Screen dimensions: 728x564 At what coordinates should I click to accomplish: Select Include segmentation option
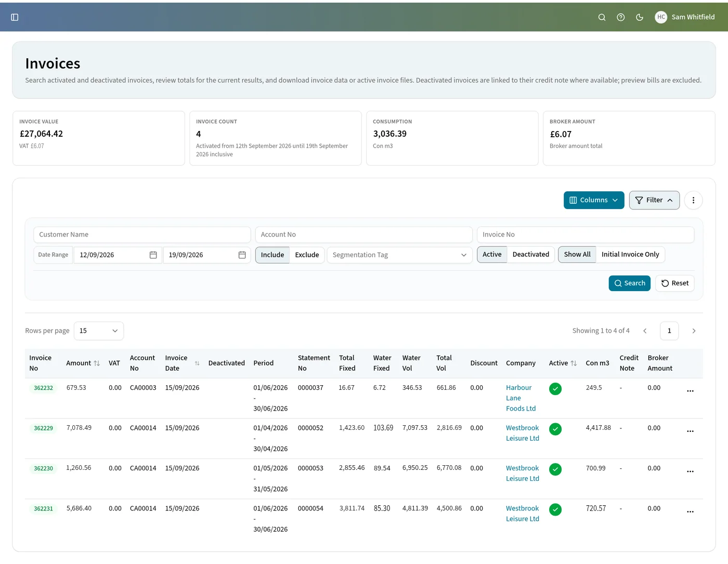272,255
